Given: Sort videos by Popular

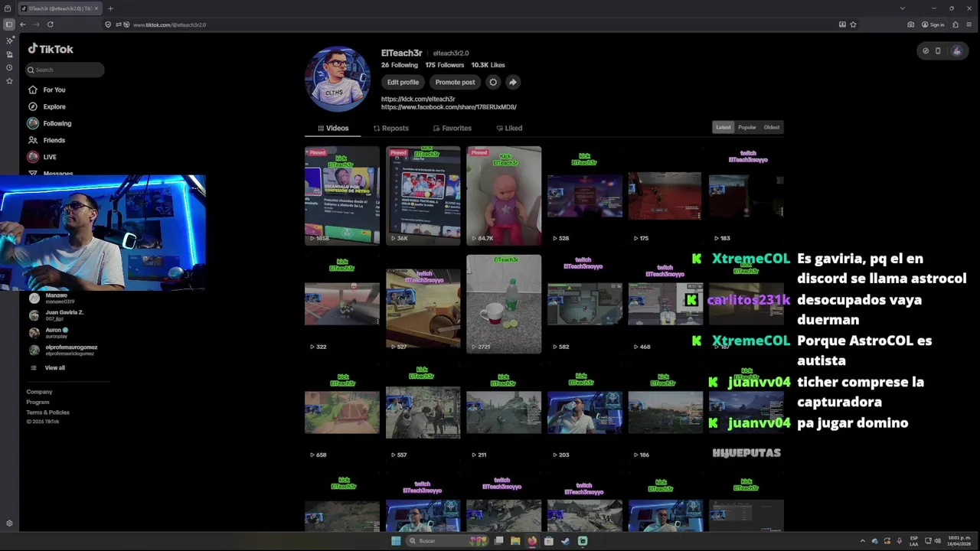Looking at the screenshot, I should pos(747,127).
